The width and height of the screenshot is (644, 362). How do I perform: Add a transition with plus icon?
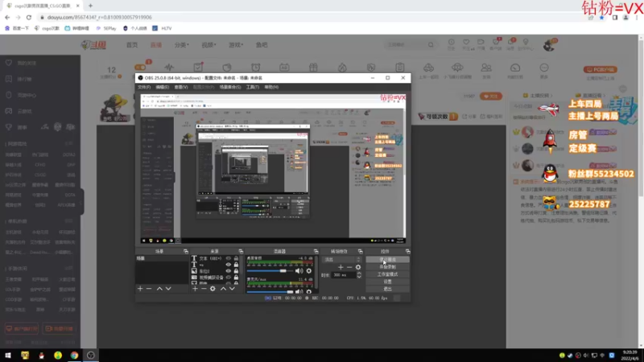pyautogui.click(x=341, y=267)
